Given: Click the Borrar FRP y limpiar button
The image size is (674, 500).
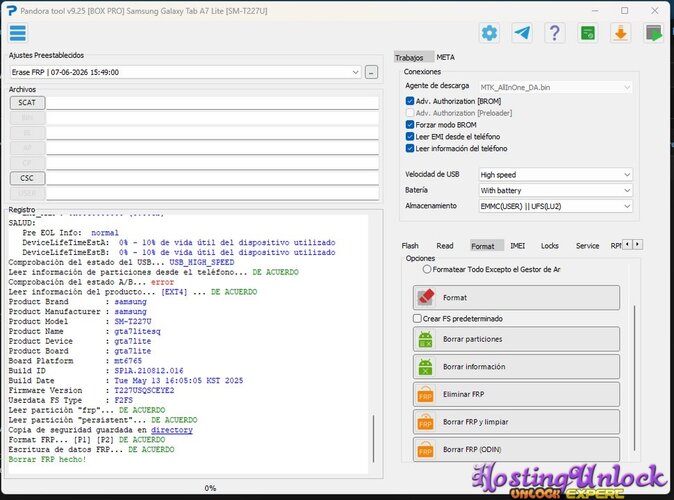Looking at the screenshot, I should pos(516,422).
